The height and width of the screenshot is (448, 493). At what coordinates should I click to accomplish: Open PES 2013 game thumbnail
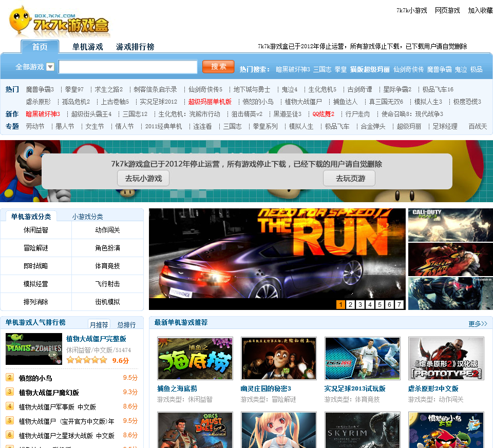(363, 359)
